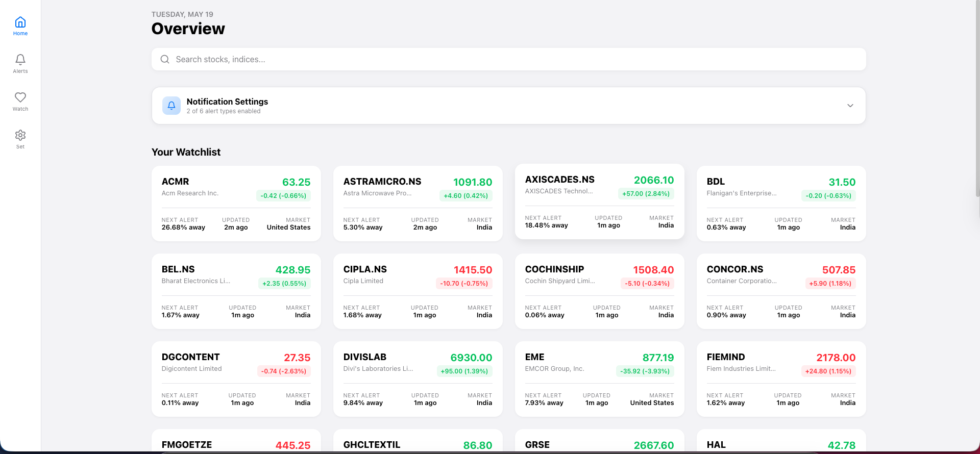Click the EMCOR Group, Inc. company name

click(554, 369)
